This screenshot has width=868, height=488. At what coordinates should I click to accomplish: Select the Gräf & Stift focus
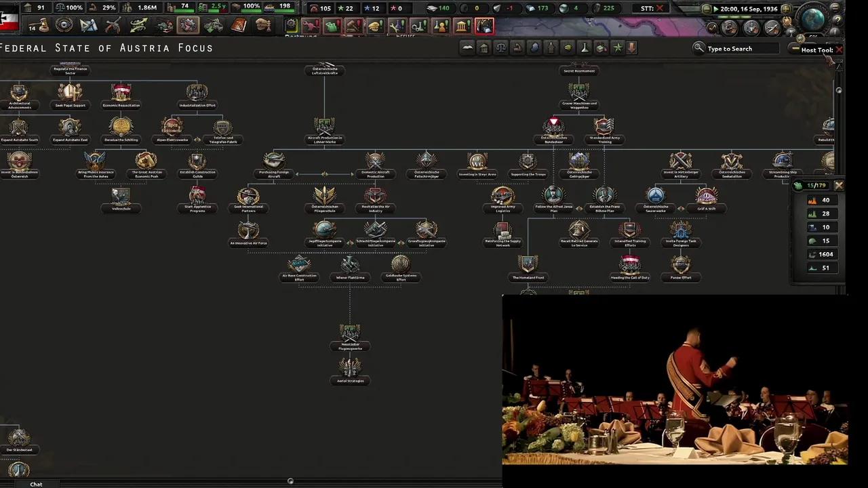[707, 199]
